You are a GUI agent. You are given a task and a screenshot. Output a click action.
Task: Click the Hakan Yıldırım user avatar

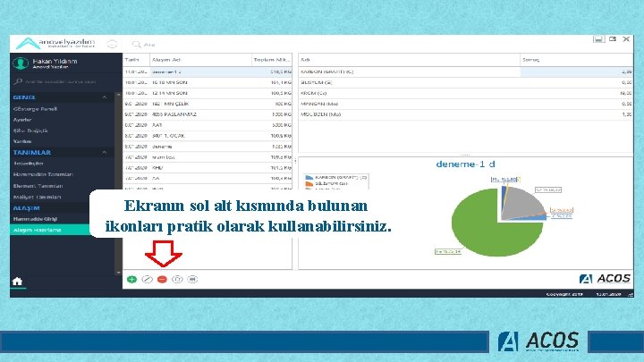20,63
